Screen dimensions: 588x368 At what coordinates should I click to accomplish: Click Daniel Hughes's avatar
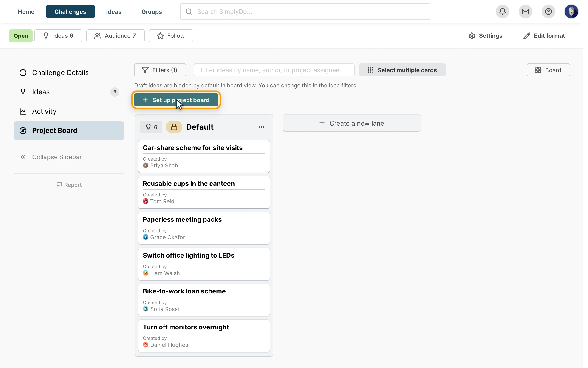(x=146, y=345)
